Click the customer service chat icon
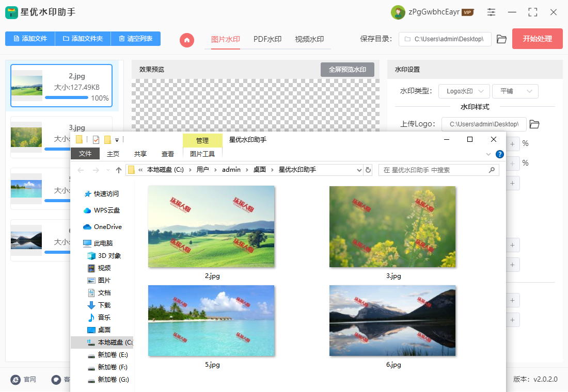 tap(56, 379)
